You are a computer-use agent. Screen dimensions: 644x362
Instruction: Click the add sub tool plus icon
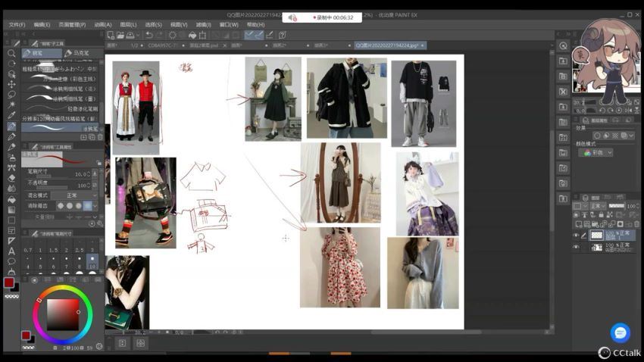83,137
